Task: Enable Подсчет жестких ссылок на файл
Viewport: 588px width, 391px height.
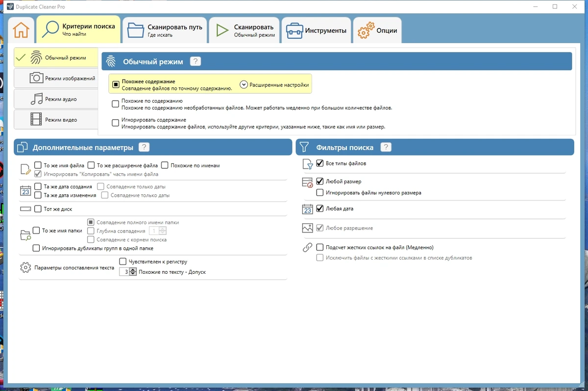Action: (x=320, y=247)
